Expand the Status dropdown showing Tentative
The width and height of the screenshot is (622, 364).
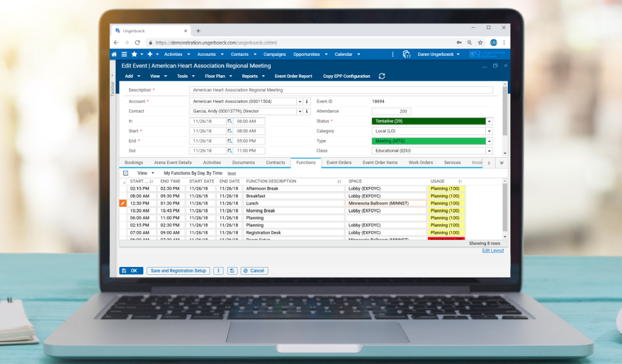(x=490, y=121)
